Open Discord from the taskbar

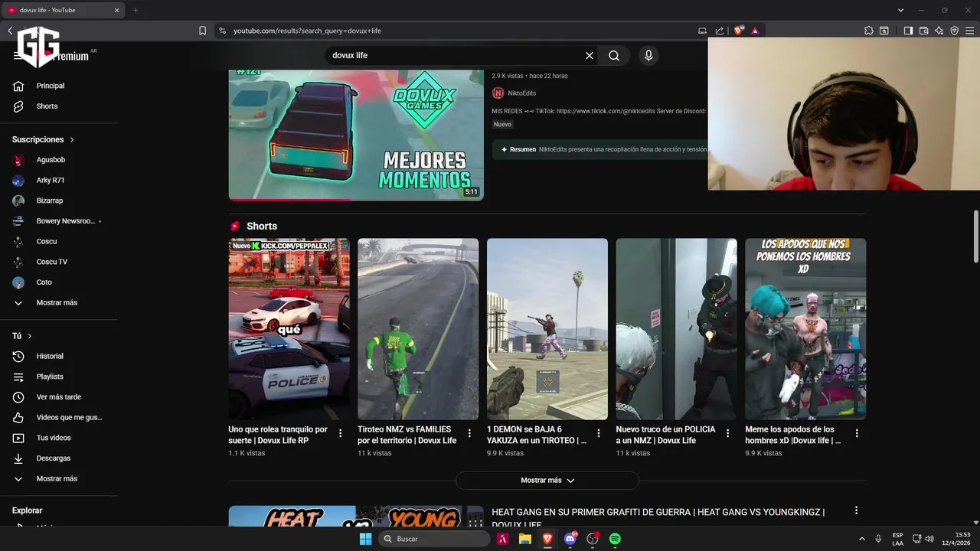click(570, 539)
